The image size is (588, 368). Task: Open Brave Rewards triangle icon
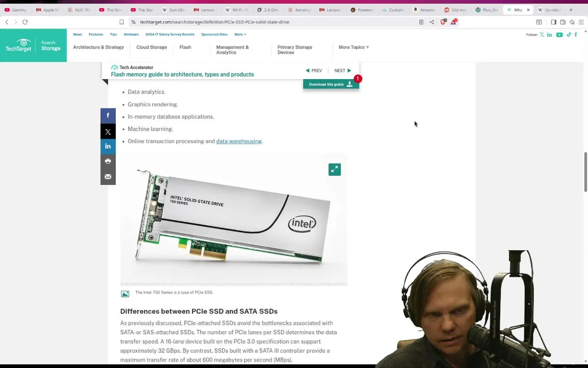pyautogui.click(x=454, y=22)
